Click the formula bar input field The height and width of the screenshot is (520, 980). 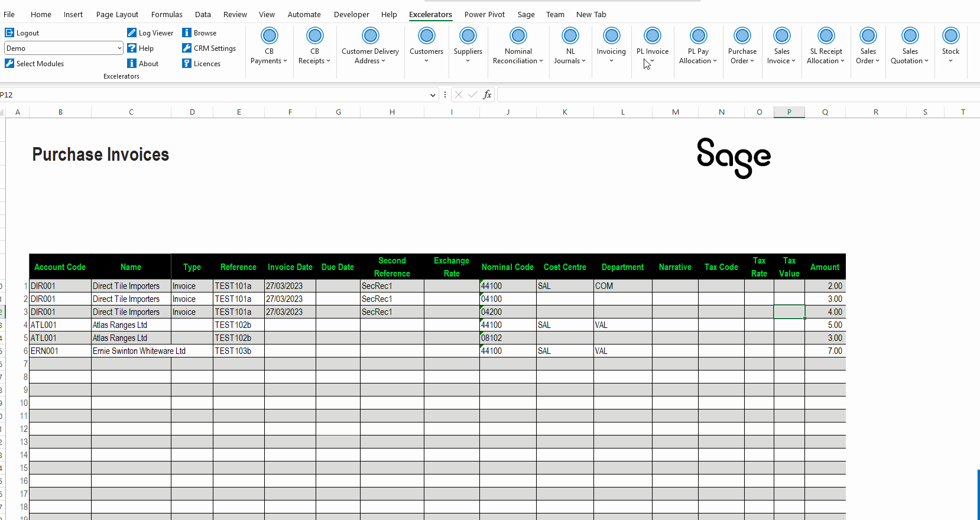[x=738, y=95]
